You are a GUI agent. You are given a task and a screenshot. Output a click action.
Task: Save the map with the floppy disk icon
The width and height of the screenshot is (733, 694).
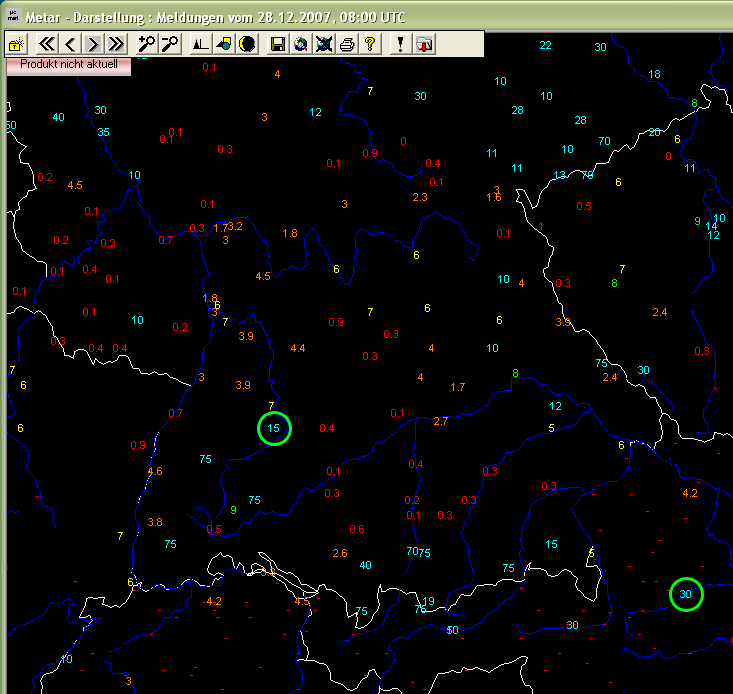coord(277,44)
